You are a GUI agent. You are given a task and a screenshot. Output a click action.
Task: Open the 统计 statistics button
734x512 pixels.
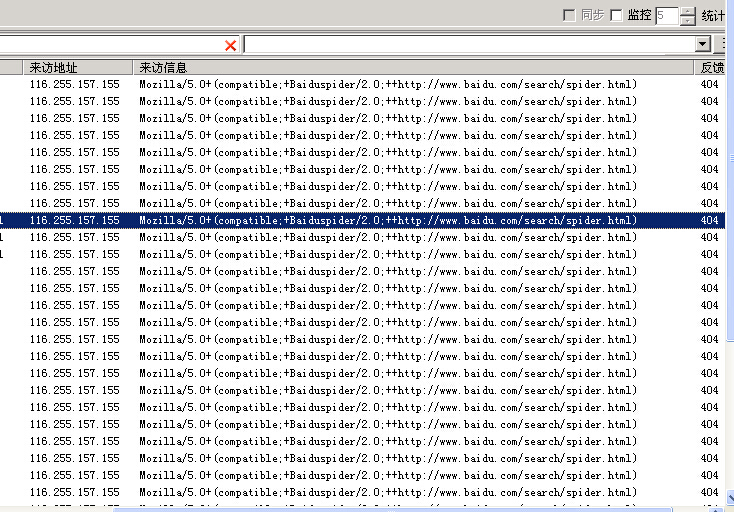713,15
